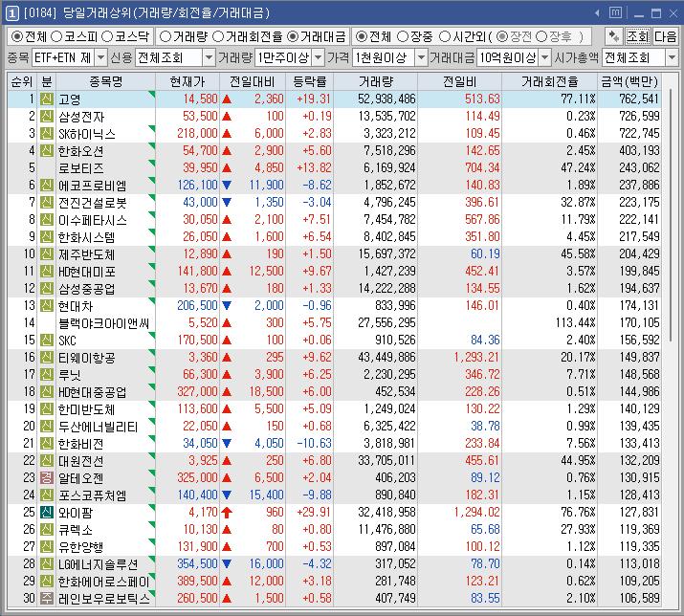Open the 신용 전체조회 dropdown

pyautogui.click(x=209, y=57)
